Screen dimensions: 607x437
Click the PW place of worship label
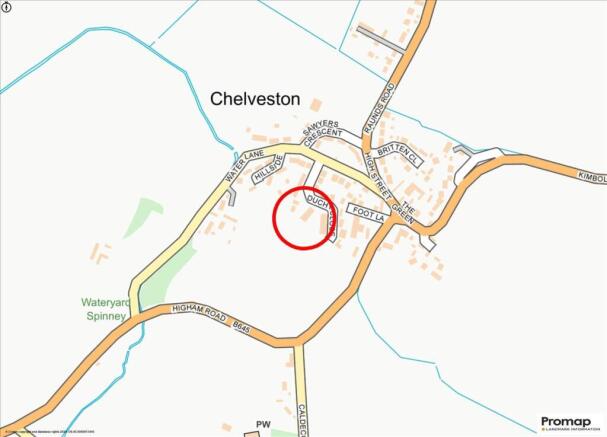[263, 425]
